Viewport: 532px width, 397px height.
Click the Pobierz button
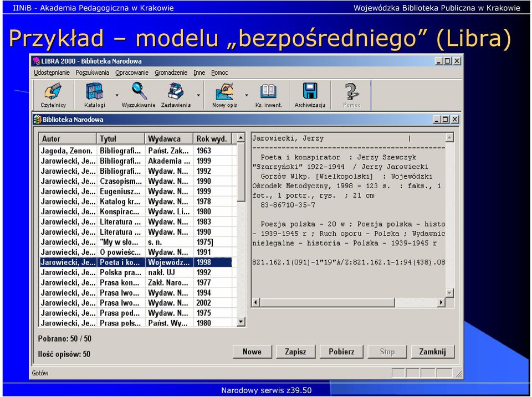341,352
